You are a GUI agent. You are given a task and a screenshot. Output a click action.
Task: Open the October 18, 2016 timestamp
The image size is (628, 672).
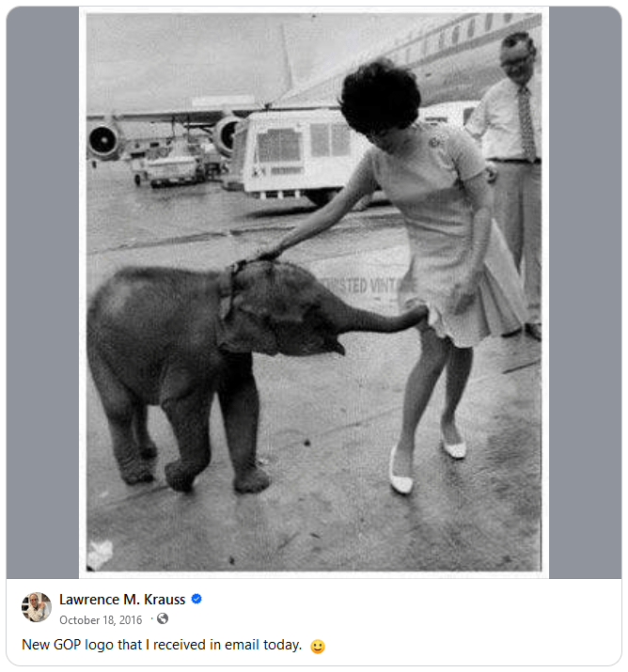point(101,620)
